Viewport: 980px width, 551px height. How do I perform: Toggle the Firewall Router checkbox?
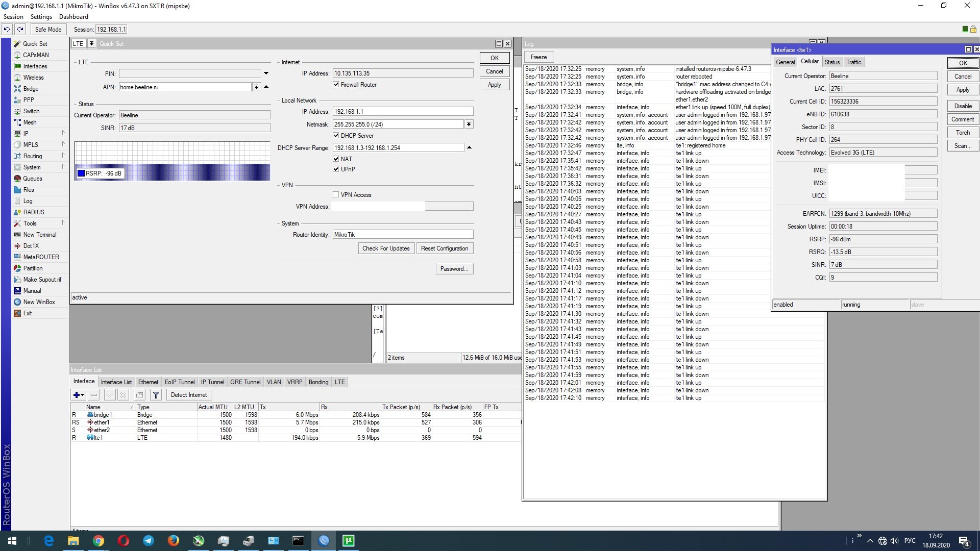point(336,85)
